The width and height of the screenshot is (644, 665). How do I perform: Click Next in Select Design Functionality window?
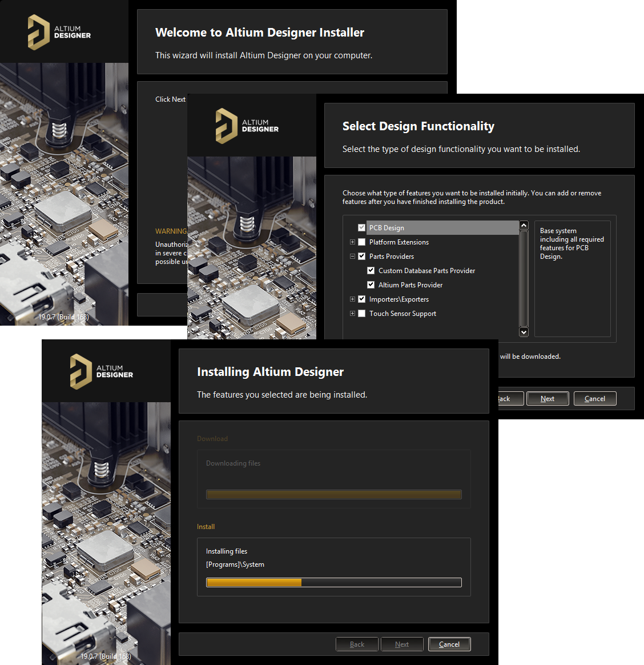[547, 399]
